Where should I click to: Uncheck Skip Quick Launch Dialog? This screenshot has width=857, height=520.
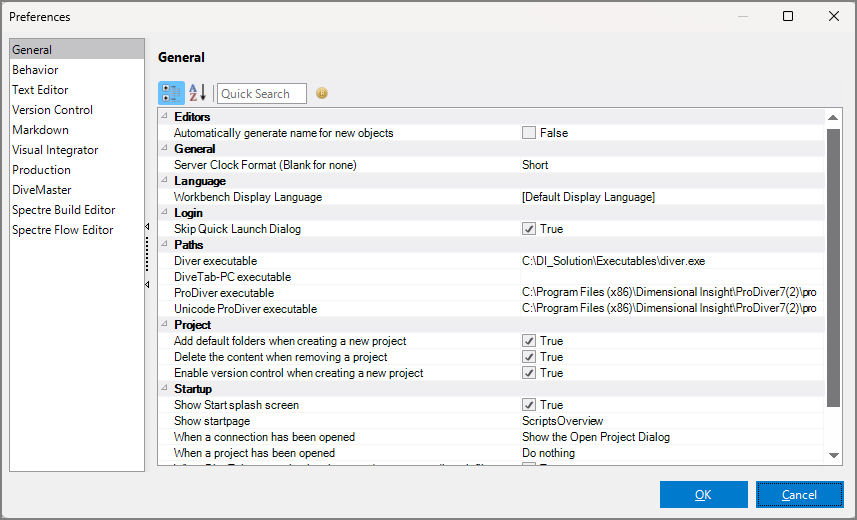529,229
